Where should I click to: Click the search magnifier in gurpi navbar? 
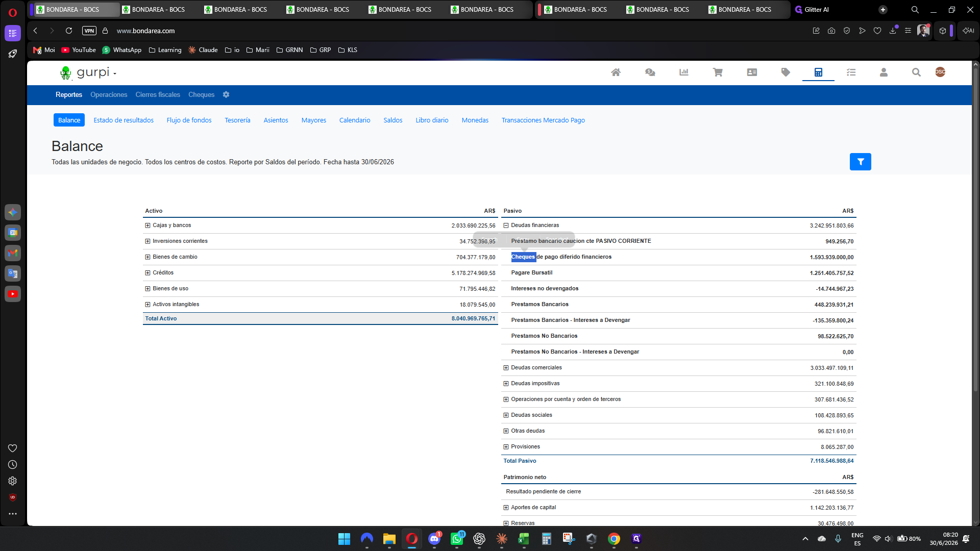916,72
